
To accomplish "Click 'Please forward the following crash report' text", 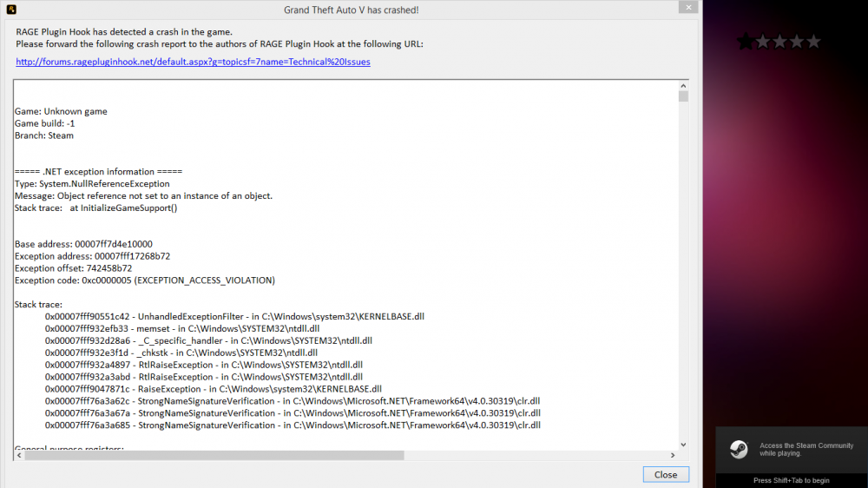I will click(220, 44).
